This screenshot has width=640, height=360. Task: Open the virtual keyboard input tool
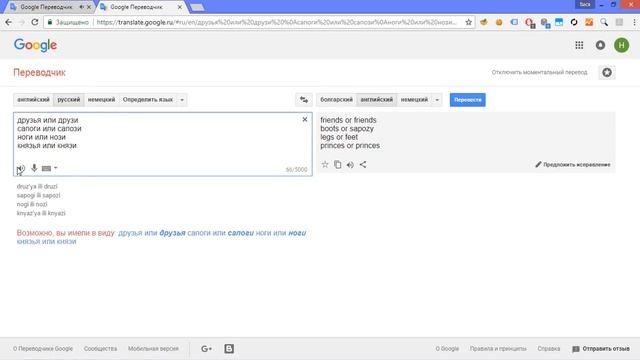click(46, 168)
